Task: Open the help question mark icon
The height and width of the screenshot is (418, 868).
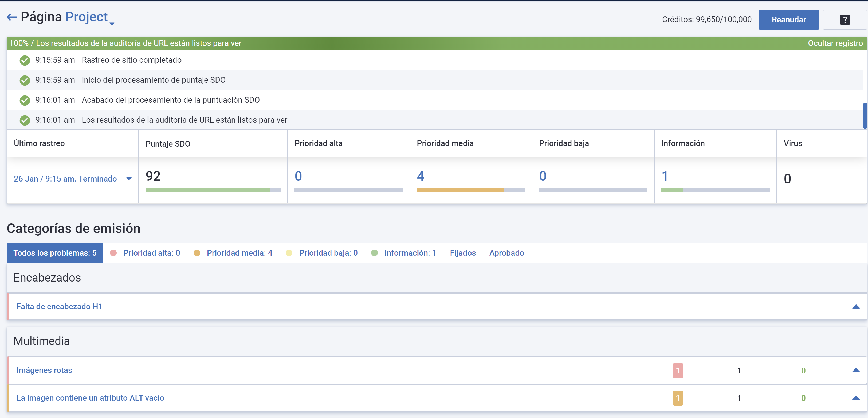Action: pos(845,19)
